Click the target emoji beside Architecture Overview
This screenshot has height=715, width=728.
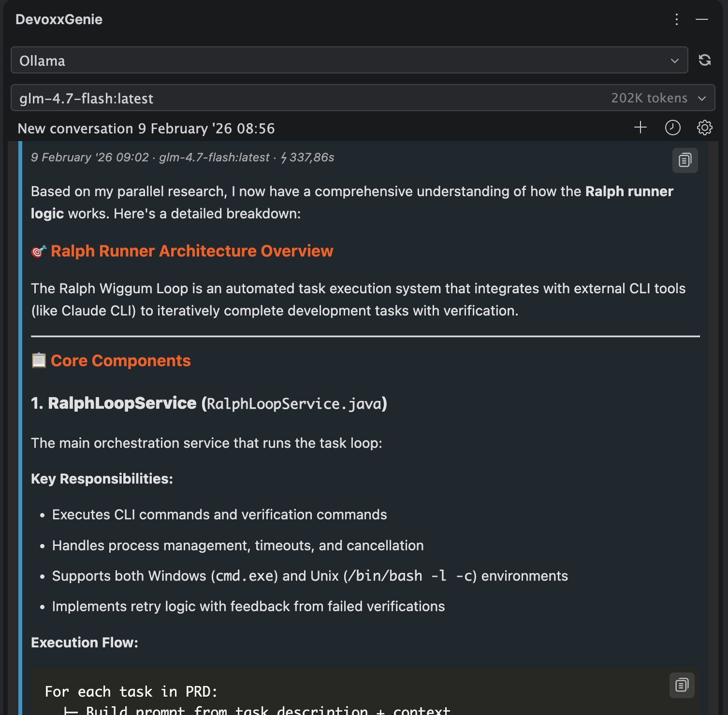coord(39,252)
